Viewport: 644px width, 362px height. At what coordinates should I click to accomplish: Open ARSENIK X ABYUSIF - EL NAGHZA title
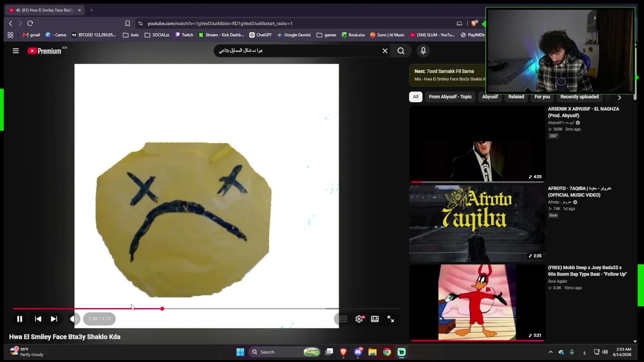point(584,112)
